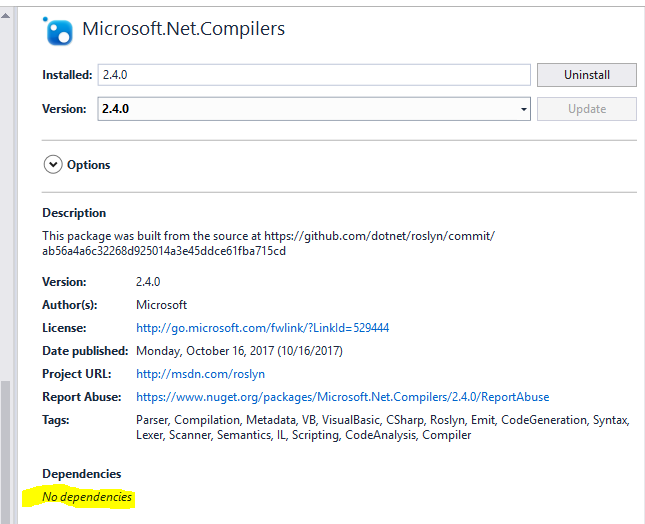This screenshot has width=645, height=524.
Task: Click the Uninstall button
Action: (587, 75)
